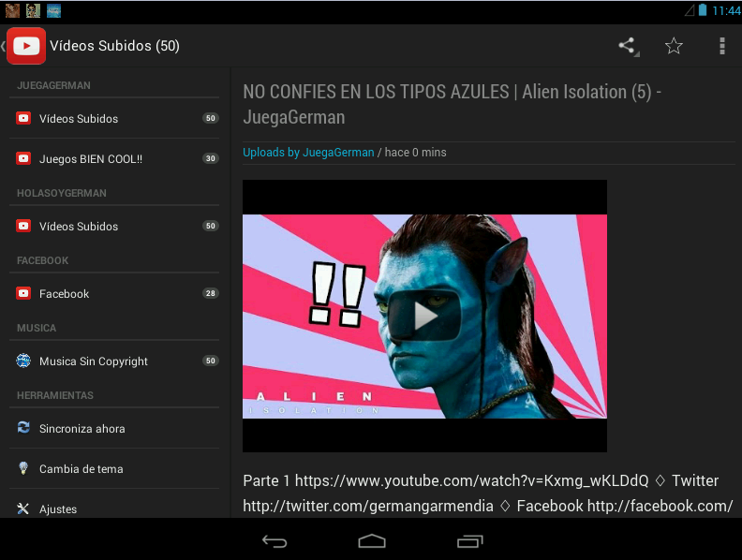Tap the battery icon in status bar
742x560 pixels.
[x=703, y=10]
